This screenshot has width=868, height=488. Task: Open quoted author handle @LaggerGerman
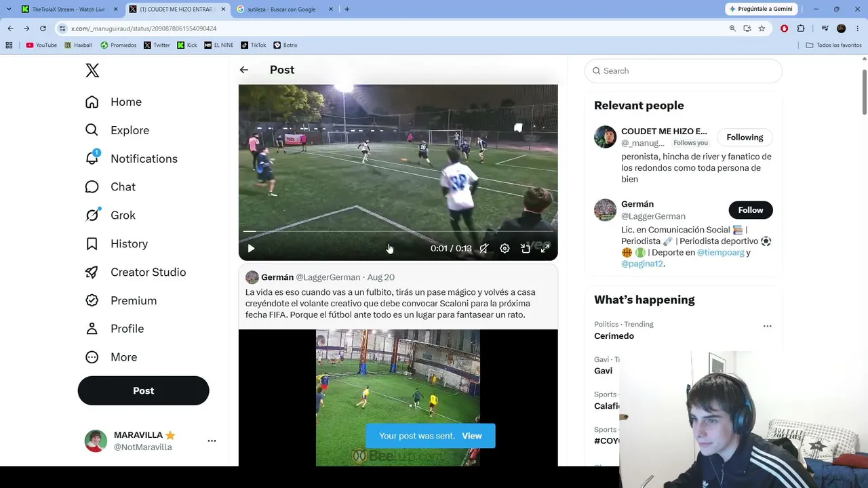(328, 277)
